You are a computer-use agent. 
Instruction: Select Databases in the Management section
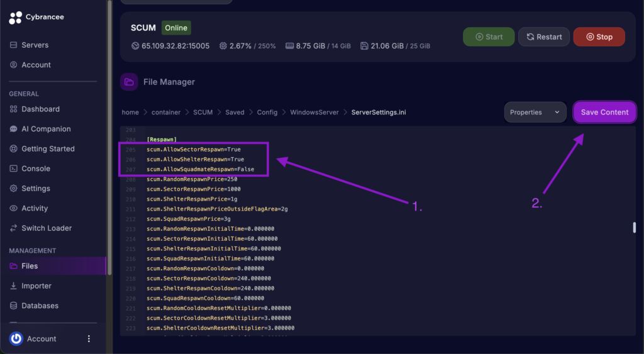(x=40, y=306)
